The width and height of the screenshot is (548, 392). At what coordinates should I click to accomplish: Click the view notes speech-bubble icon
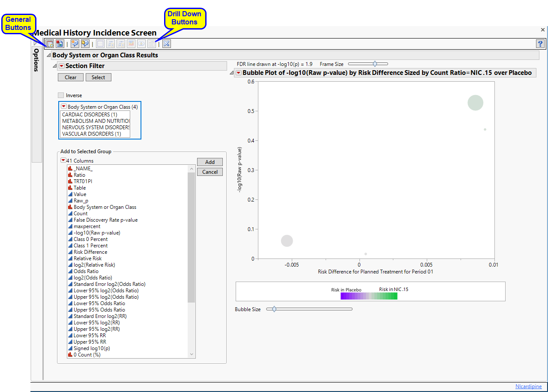85,44
